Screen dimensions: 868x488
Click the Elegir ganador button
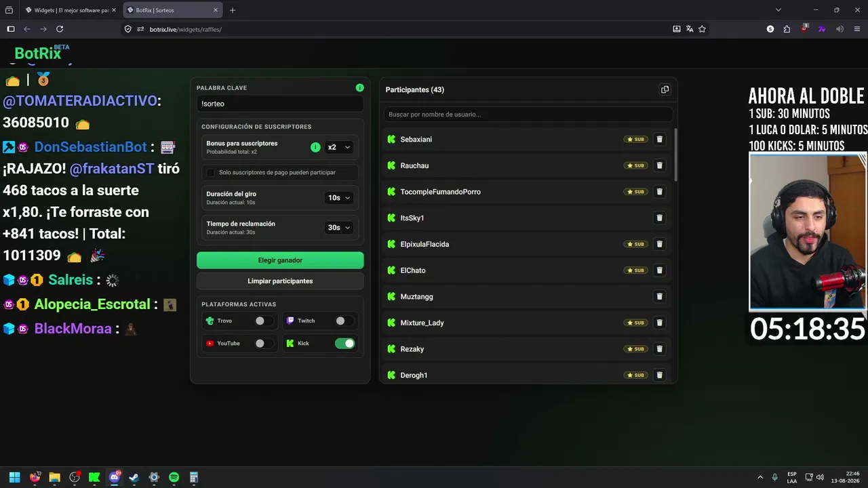[280, 260]
